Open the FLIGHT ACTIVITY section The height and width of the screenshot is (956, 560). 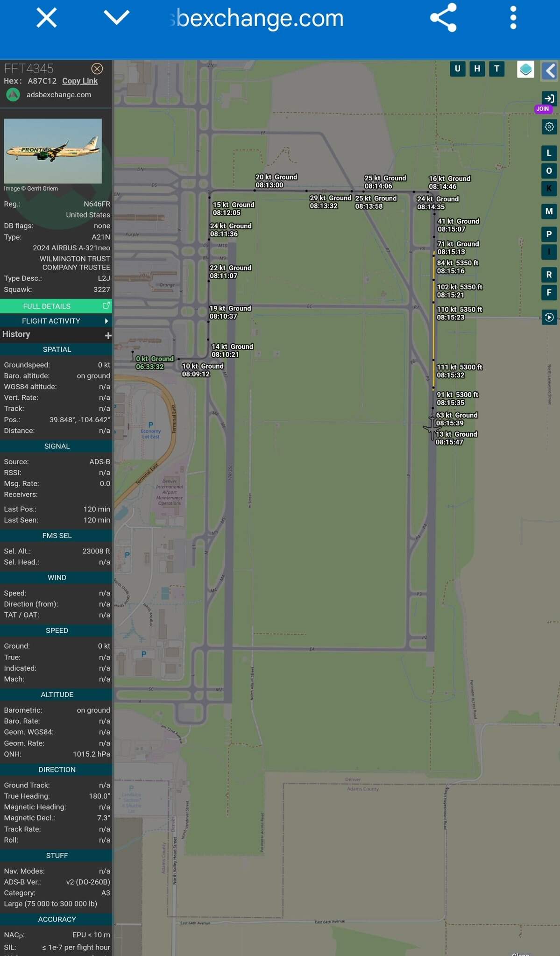click(56, 321)
